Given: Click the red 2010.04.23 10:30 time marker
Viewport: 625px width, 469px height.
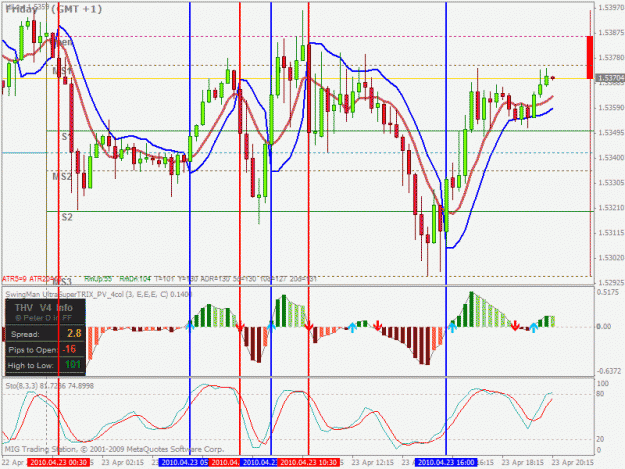Looking at the screenshot, I should click(309, 463).
